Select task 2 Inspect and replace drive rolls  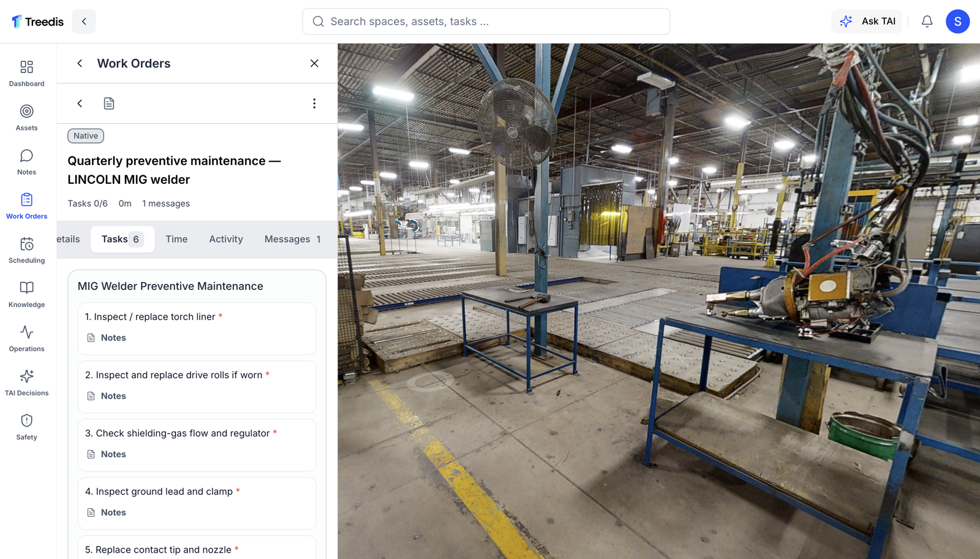(x=197, y=387)
